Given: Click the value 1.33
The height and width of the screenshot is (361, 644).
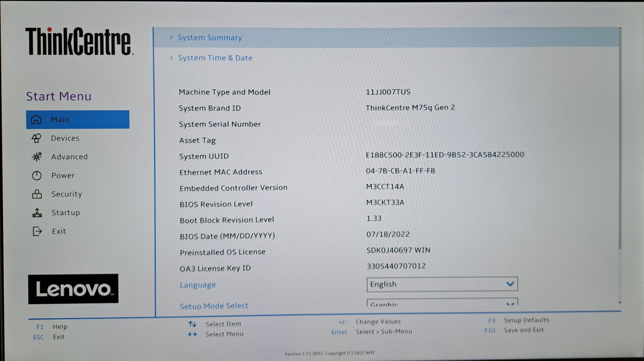Looking at the screenshot, I should 374,219.
